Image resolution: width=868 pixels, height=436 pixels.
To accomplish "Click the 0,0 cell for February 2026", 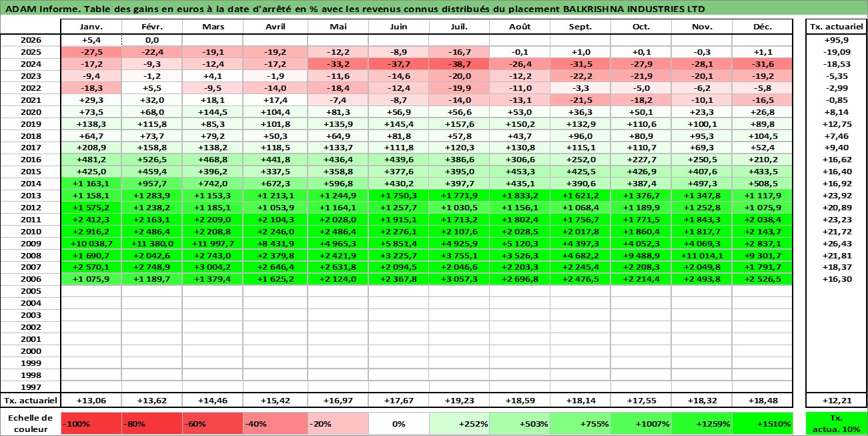I will 151,40.
